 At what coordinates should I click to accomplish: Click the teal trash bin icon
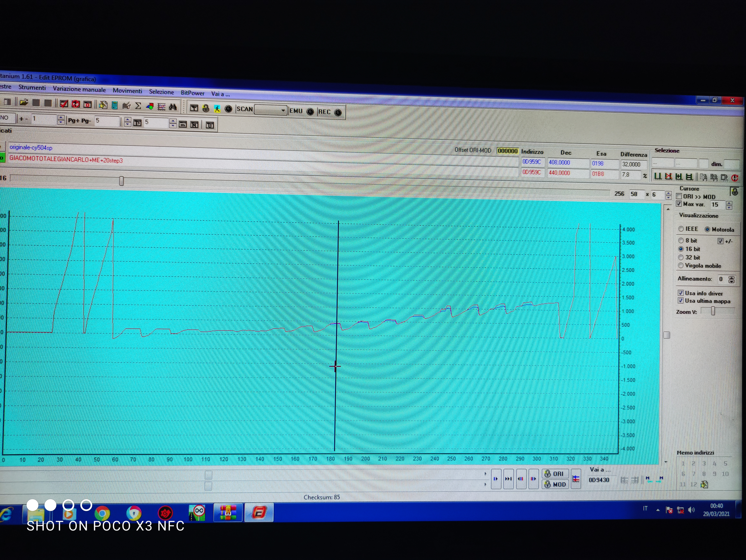tap(115, 105)
